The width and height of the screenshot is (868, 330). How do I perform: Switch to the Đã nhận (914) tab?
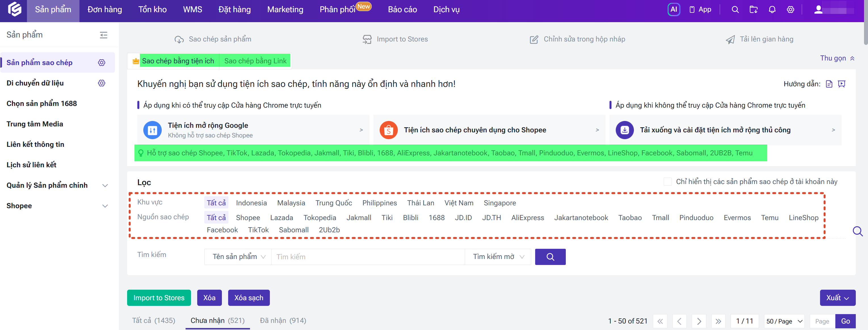(283, 321)
